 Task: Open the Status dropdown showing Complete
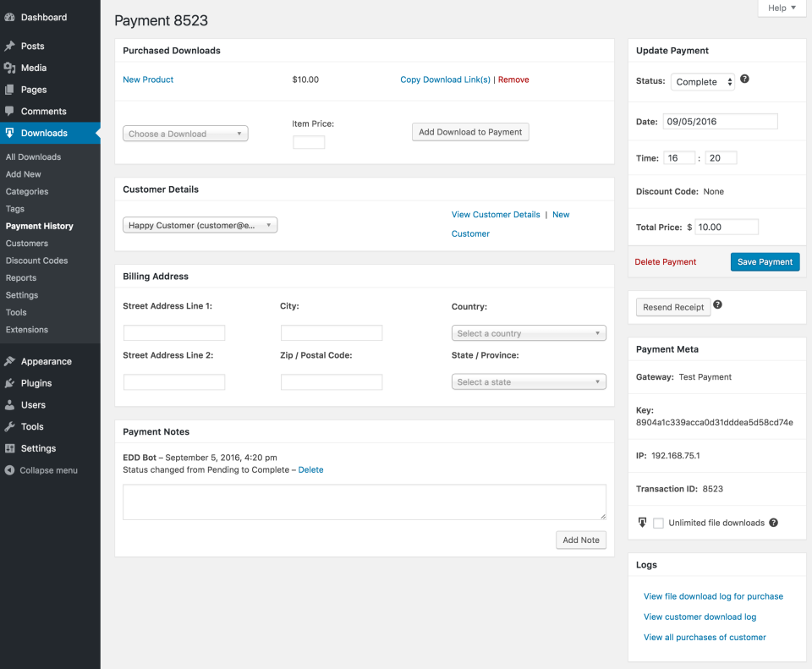point(703,81)
